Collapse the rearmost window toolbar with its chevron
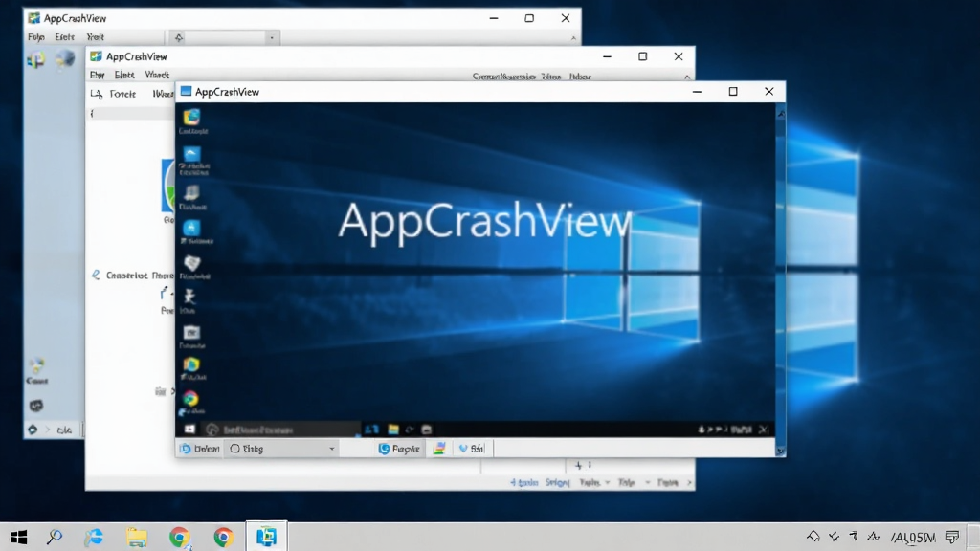The height and width of the screenshot is (551, 980). [573, 38]
